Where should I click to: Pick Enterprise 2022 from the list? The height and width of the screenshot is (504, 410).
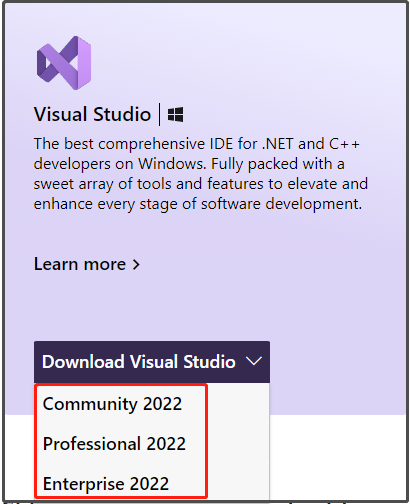[106, 484]
